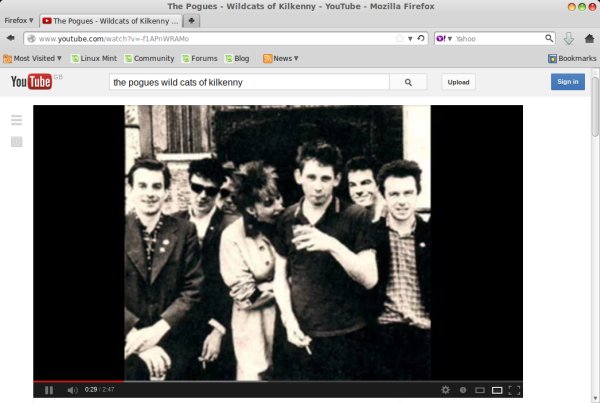The width and height of the screenshot is (600, 403).
Task: Go to the browser home page
Action: (x=590, y=38)
